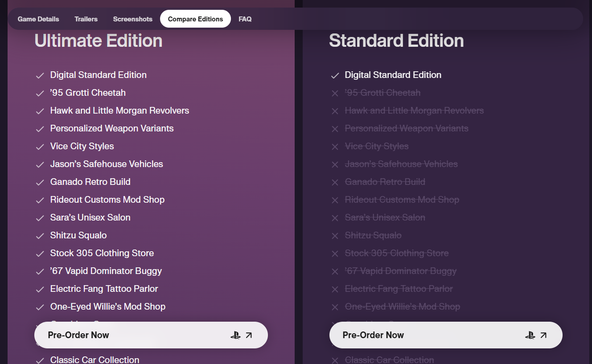Click Personalized Weapon Variants under Ultimate Edition
The width and height of the screenshot is (592, 364).
(x=112, y=128)
